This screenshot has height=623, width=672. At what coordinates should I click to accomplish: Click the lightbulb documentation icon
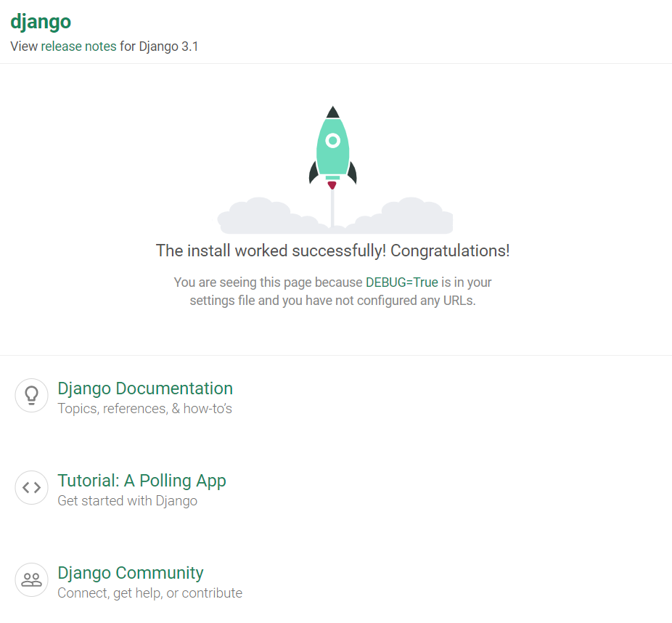click(31, 395)
